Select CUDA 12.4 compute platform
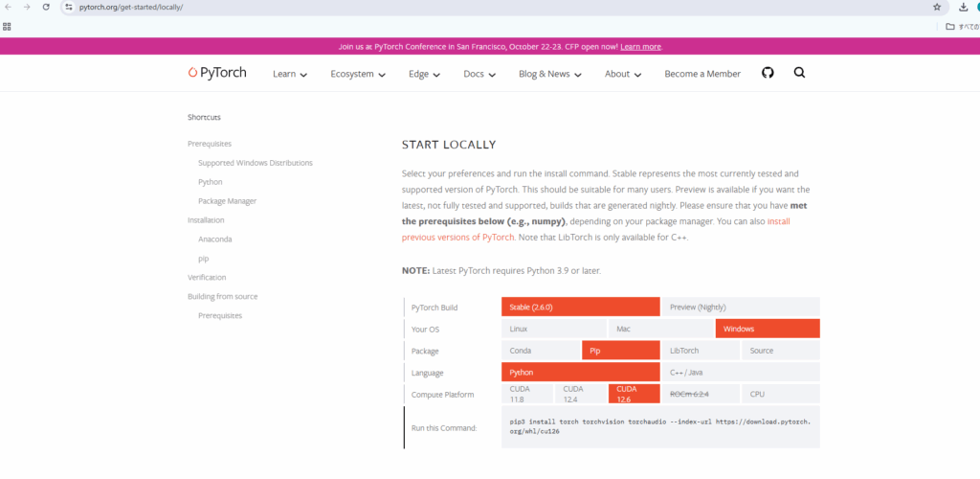 point(581,394)
